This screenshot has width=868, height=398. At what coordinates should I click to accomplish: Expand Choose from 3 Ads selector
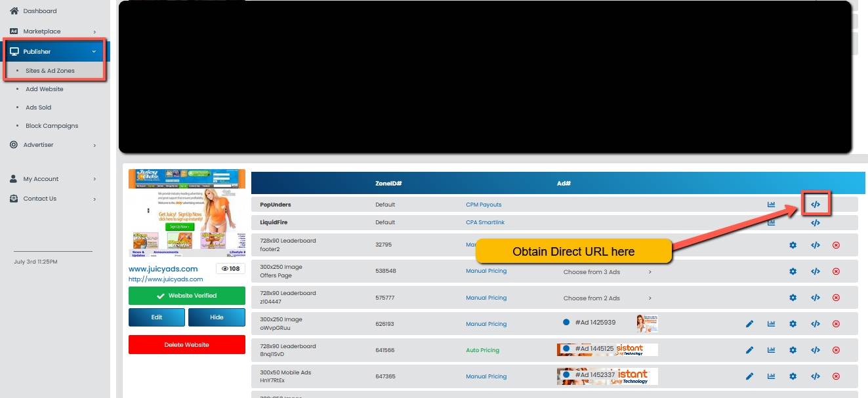click(608, 272)
